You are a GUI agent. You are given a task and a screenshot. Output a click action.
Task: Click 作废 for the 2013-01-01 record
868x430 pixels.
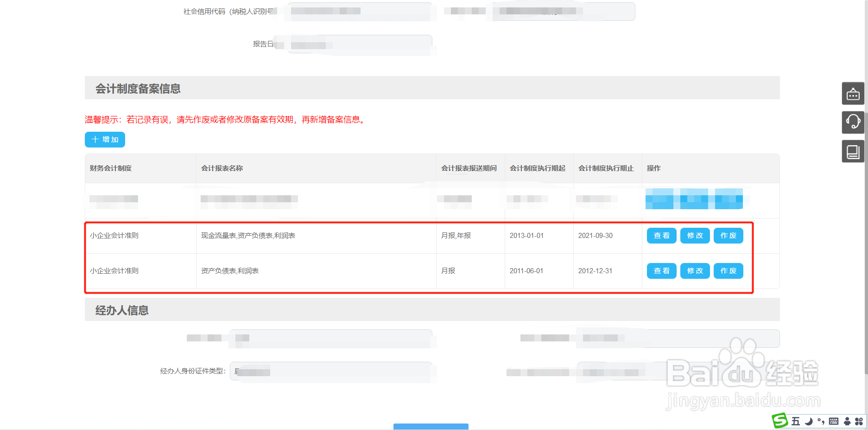pyautogui.click(x=729, y=236)
